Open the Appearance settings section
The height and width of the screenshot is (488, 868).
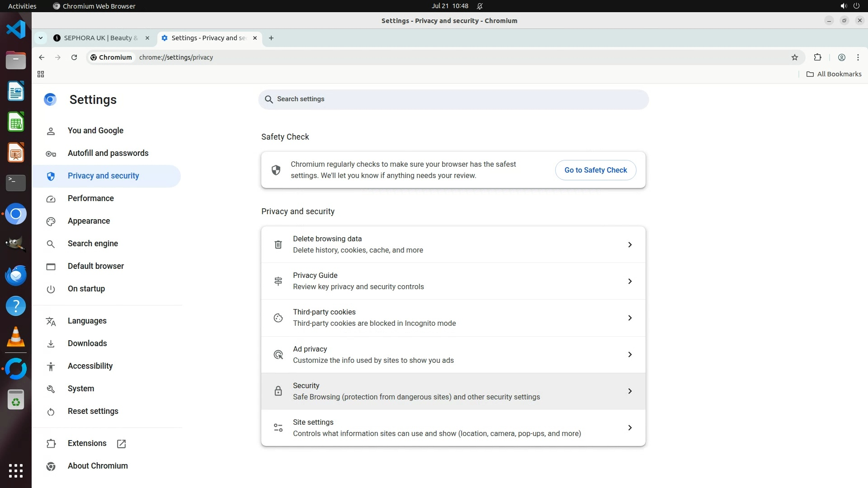click(x=89, y=221)
